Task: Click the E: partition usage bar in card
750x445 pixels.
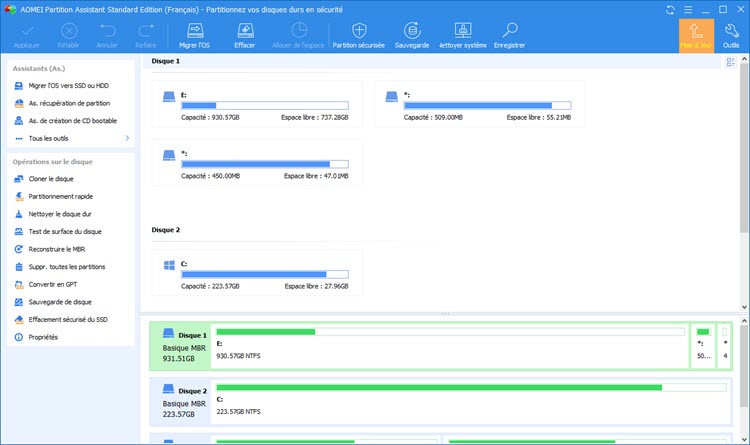Action: click(265, 106)
